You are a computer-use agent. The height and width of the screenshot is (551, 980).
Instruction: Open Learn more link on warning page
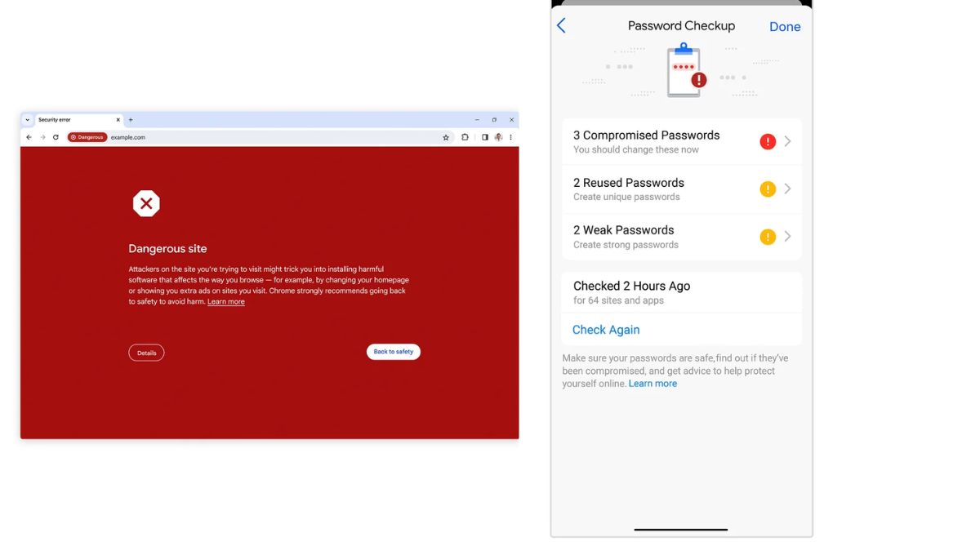(x=226, y=302)
